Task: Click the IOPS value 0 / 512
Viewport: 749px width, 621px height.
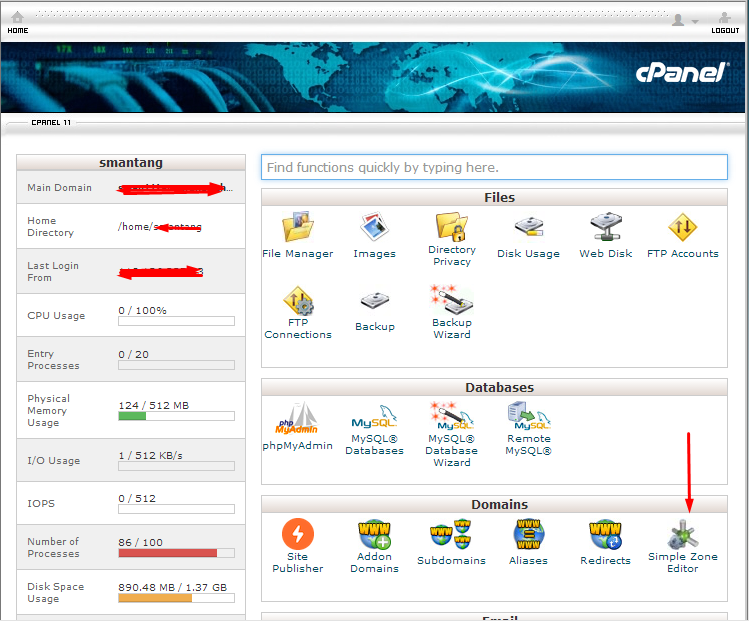Action: [137, 499]
